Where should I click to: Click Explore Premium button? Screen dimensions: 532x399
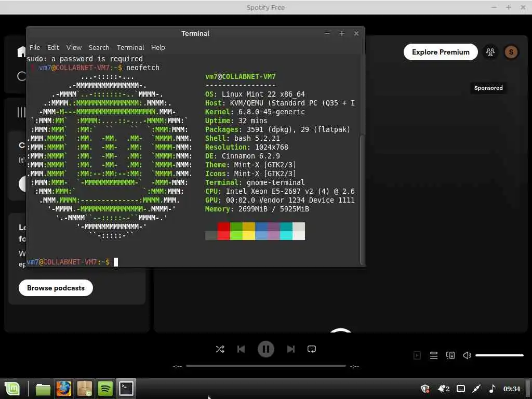pos(441,52)
